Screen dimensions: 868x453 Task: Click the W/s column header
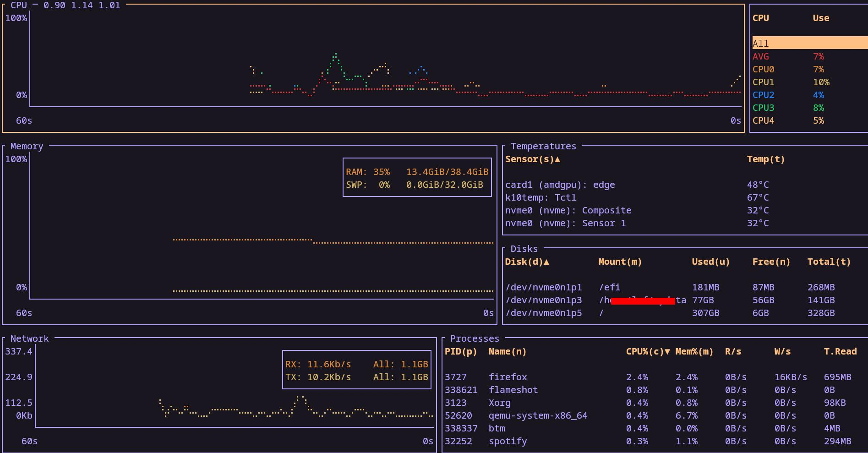[782, 351]
